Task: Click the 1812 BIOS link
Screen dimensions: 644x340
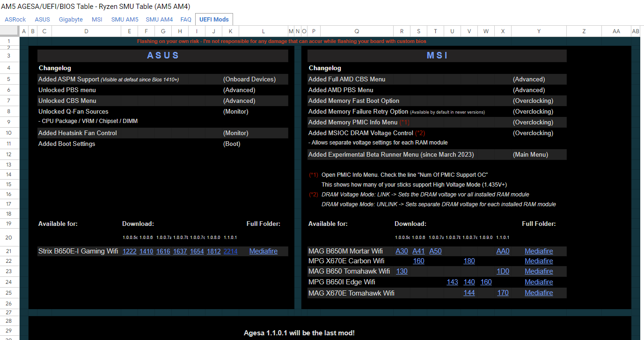Action: pyautogui.click(x=213, y=251)
